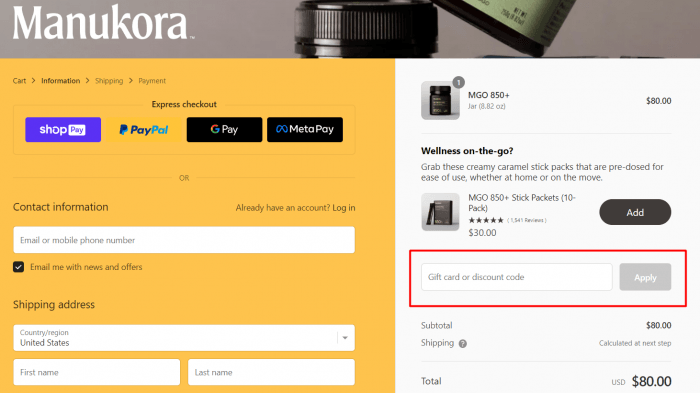The image size is (700, 393).
Task: Click the Stick Packets product thumbnail
Action: pyautogui.click(x=440, y=212)
